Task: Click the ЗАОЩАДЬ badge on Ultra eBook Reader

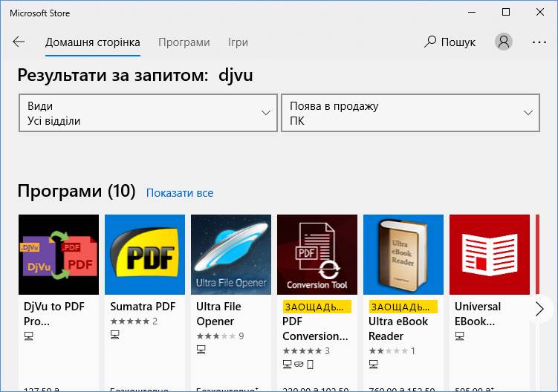Action: pyautogui.click(x=403, y=307)
